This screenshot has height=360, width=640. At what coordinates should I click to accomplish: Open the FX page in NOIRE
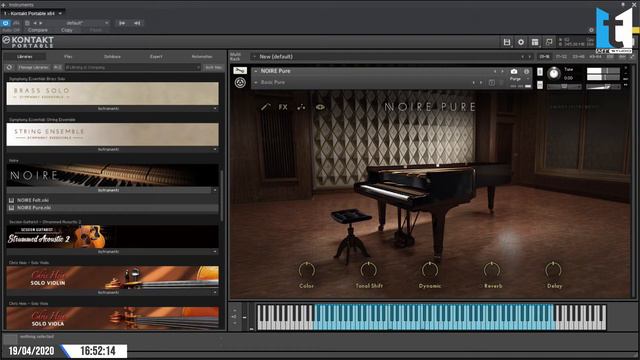[283, 107]
